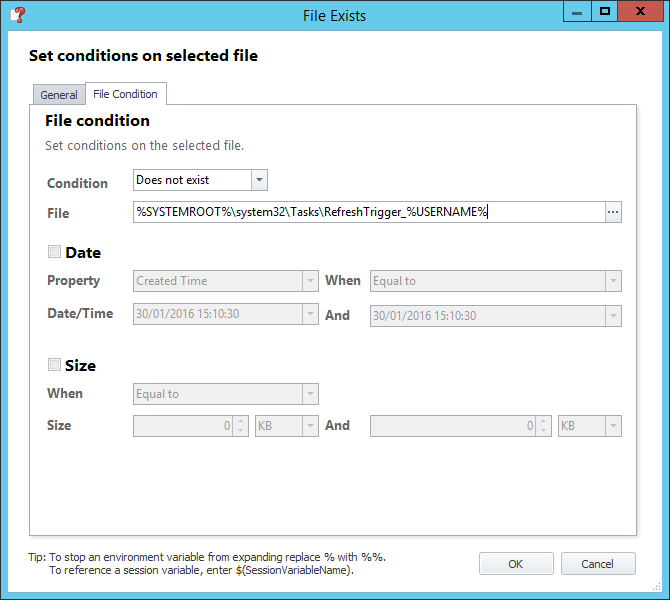The width and height of the screenshot is (670, 600).
Task: Expand the Date 'When' Equal to dropdown
Action: point(612,281)
